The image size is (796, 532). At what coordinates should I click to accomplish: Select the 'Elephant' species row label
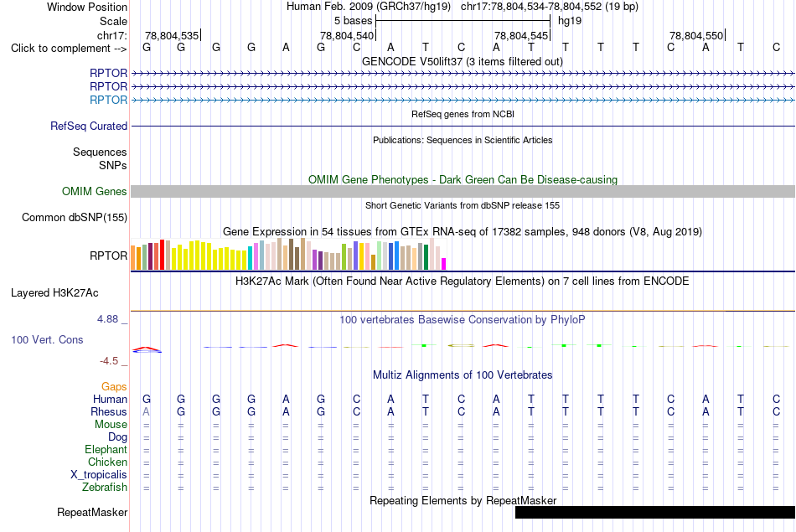(x=106, y=449)
